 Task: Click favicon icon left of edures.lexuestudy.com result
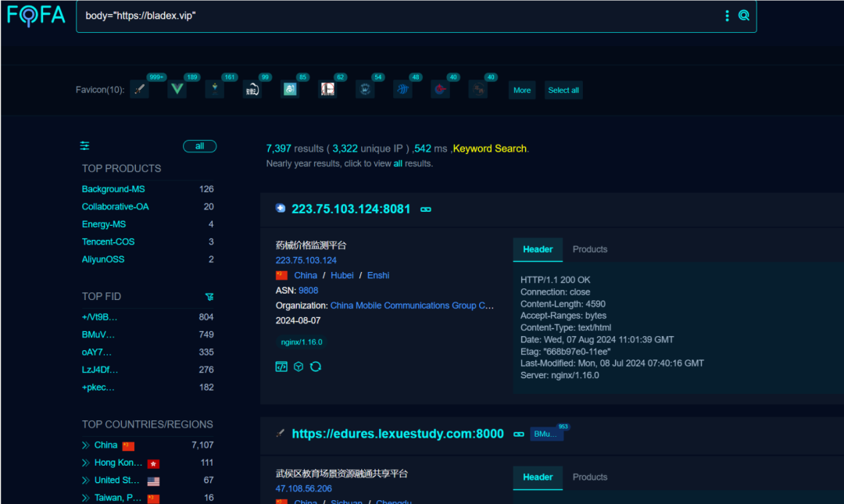point(281,433)
